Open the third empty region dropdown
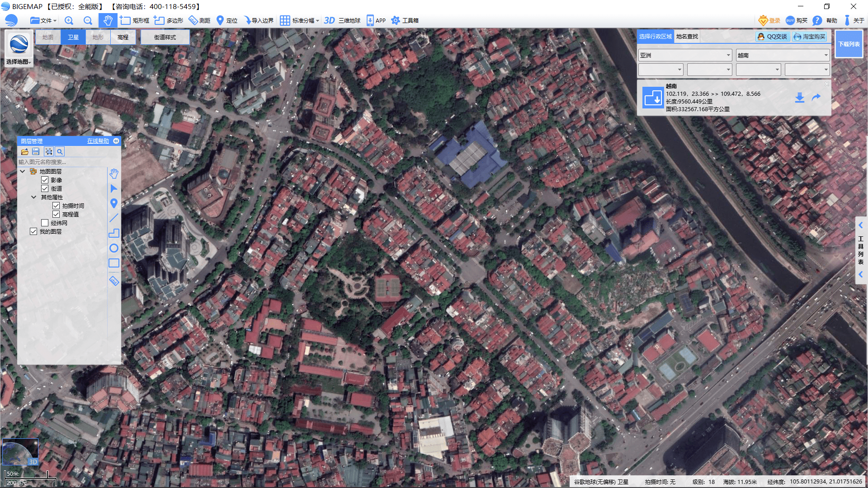The image size is (868, 488). click(758, 70)
